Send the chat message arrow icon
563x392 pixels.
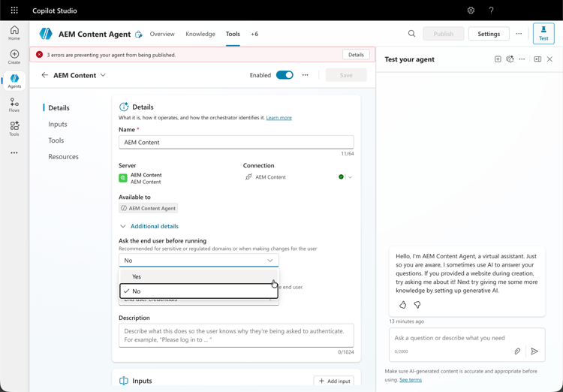pyautogui.click(x=534, y=351)
